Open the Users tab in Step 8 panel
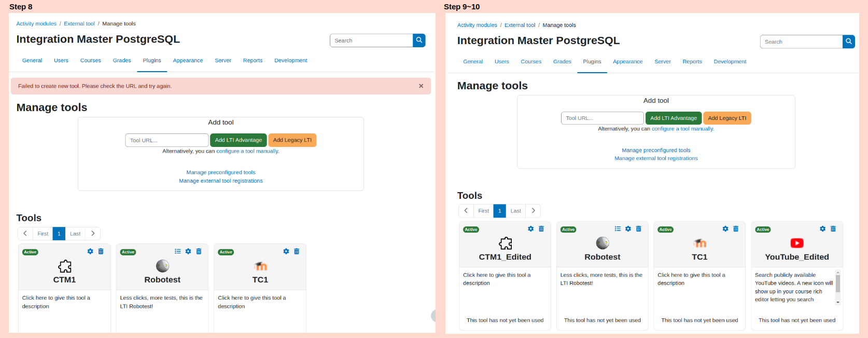The height and width of the screenshot is (338, 868). click(61, 61)
